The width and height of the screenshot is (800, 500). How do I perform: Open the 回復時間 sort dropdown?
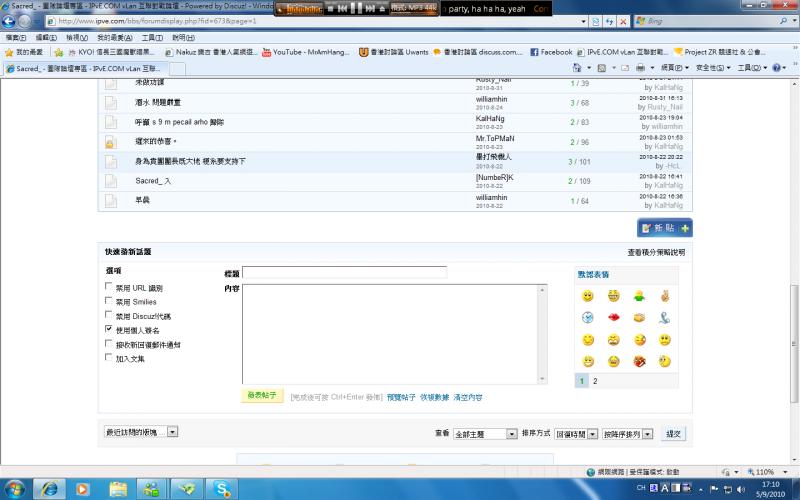point(576,434)
